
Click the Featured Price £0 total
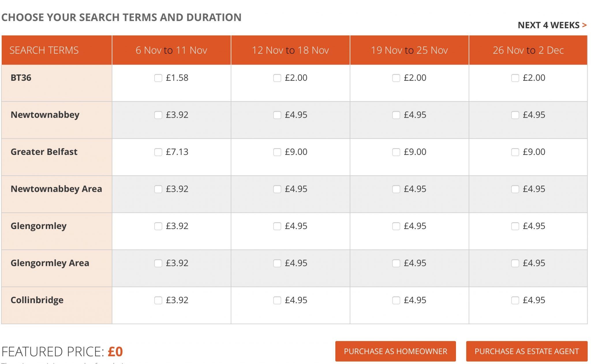[62, 352]
